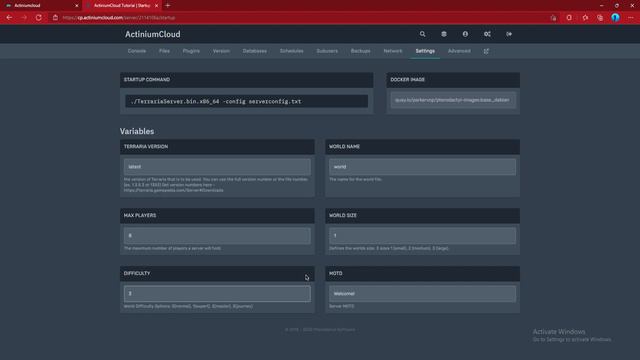This screenshot has width=640, height=360.
Task: Open the Version tab
Action: [221, 51]
